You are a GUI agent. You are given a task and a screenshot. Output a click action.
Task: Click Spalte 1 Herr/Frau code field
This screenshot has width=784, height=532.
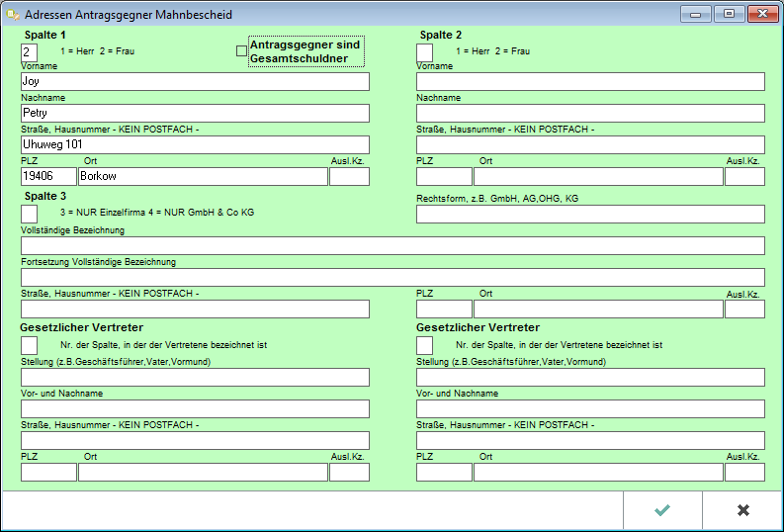tap(29, 52)
